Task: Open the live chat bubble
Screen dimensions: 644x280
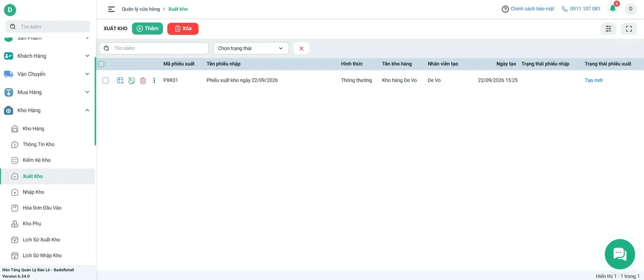Action: coord(620,254)
